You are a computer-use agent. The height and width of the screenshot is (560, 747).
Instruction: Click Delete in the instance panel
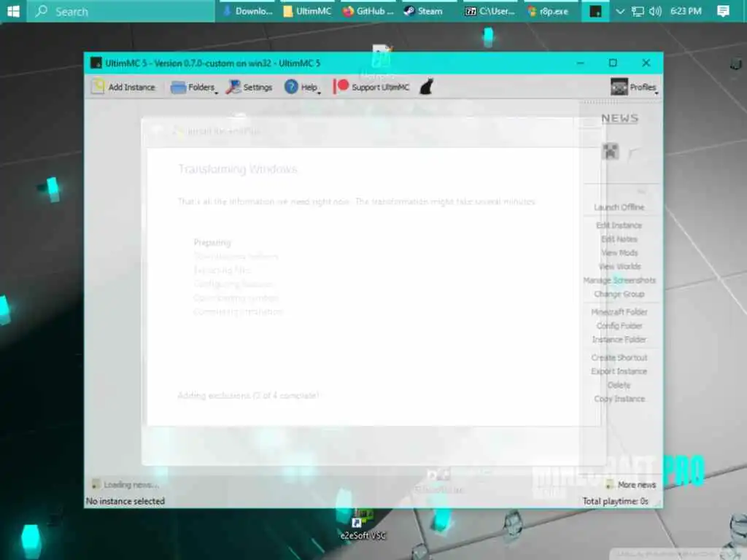619,385
